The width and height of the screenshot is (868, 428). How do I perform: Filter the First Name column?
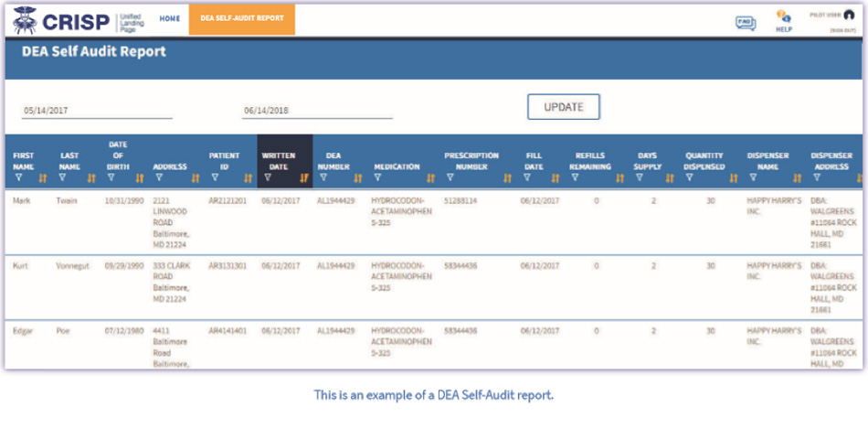tap(17, 178)
